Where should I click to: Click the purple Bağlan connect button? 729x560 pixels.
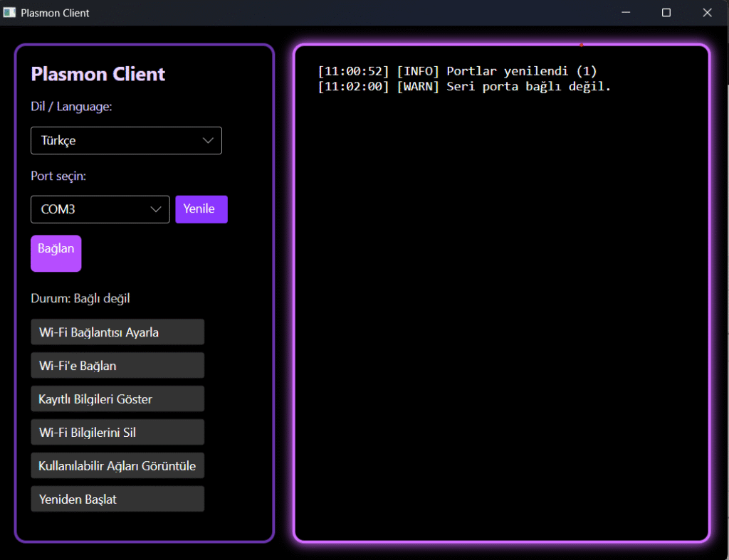56,253
